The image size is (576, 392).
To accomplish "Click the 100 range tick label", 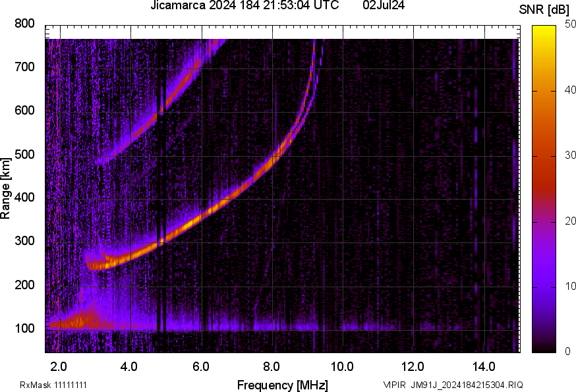I will pos(24,328).
